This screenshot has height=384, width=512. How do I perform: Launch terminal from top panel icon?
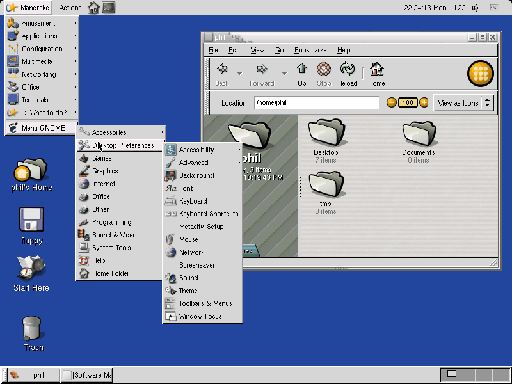[x=109, y=7]
